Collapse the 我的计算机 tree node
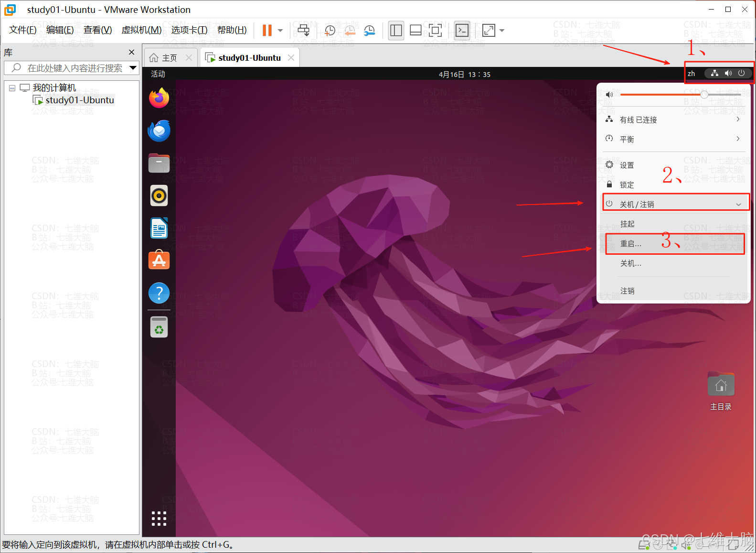 coord(12,88)
